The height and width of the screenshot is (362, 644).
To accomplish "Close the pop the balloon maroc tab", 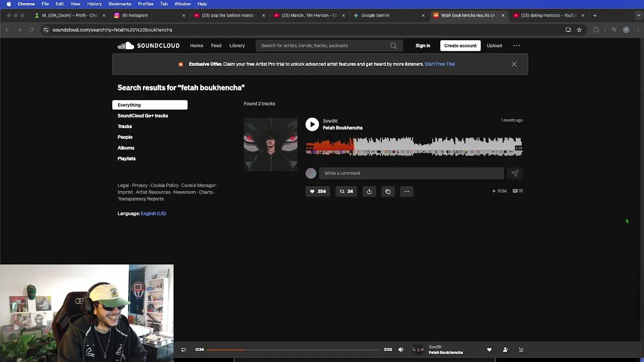I will tap(264, 16).
